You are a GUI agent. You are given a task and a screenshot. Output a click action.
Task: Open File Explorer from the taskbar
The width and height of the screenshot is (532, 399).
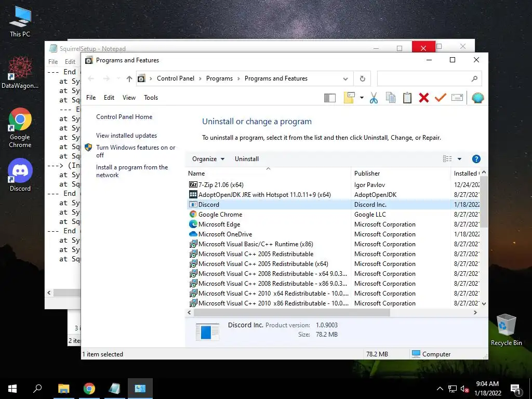(x=63, y=389)
